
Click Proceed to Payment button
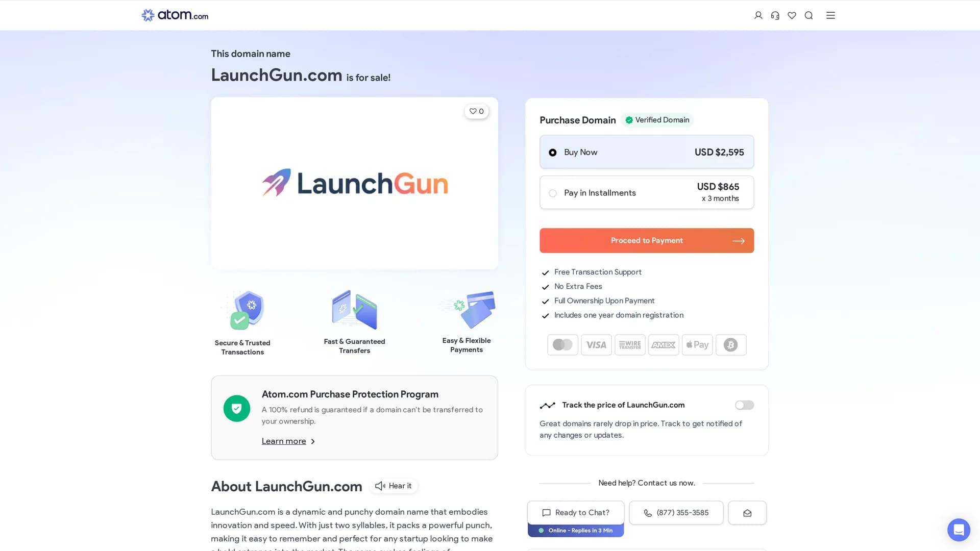[x=647, y=240]
